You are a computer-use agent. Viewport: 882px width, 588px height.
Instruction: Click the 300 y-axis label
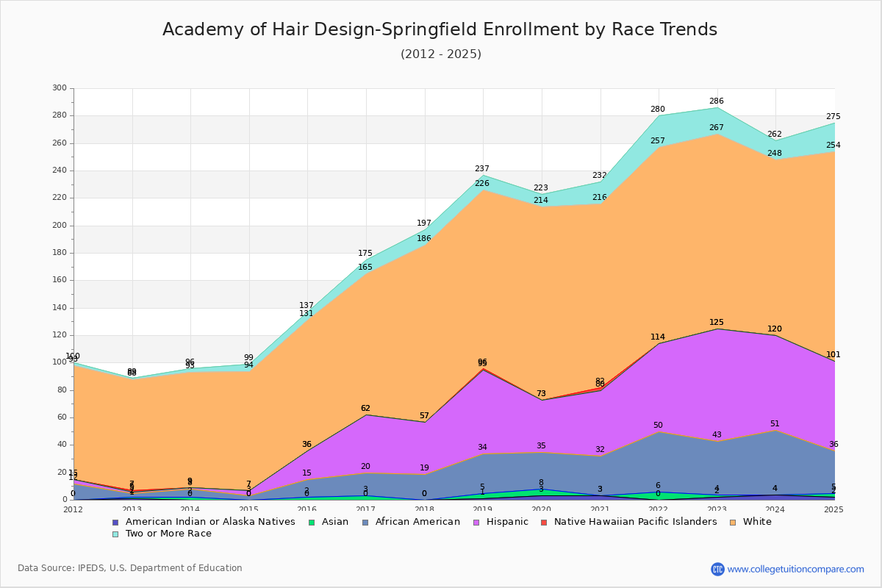60,88
